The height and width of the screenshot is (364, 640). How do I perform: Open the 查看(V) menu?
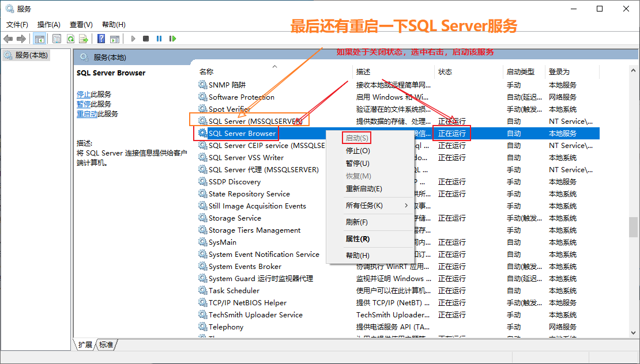pos(80,24)
